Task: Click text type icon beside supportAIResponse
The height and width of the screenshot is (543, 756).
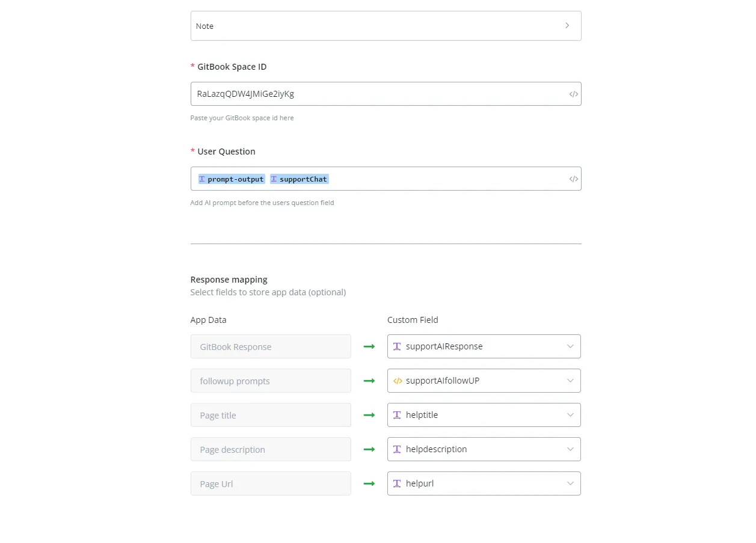Action: 397,346
